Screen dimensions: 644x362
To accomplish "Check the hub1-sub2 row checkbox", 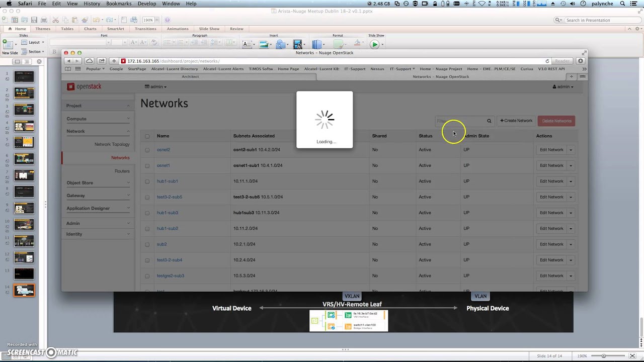I will point(147,228).
